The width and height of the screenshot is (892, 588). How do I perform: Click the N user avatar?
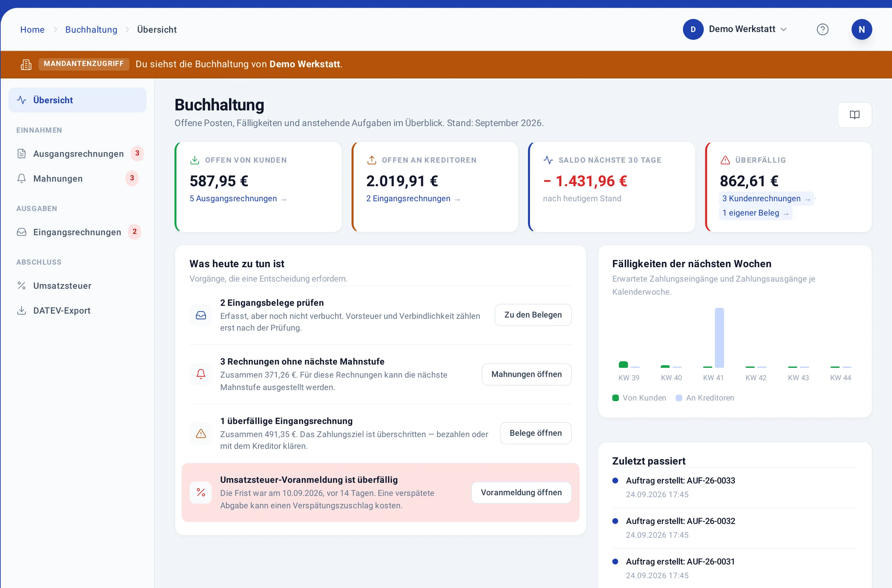tap(862, 29)
